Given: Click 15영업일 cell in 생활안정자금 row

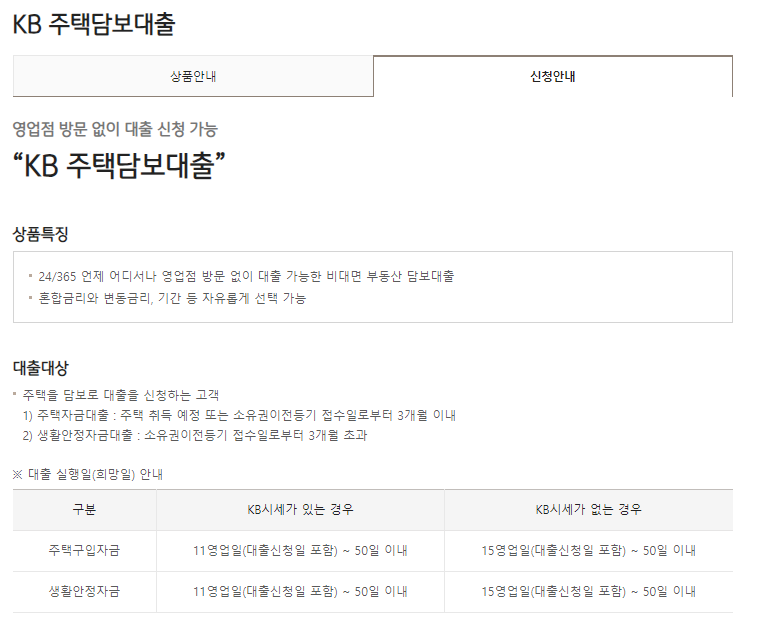Looking at the screenshot, I should 589,591.
